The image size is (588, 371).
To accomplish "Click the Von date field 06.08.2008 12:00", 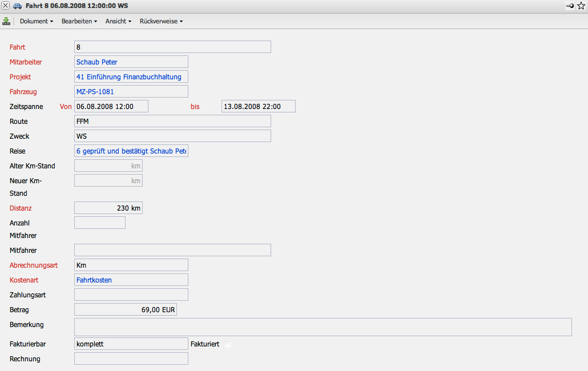I will pyautogui.click(x=111, y=106).
